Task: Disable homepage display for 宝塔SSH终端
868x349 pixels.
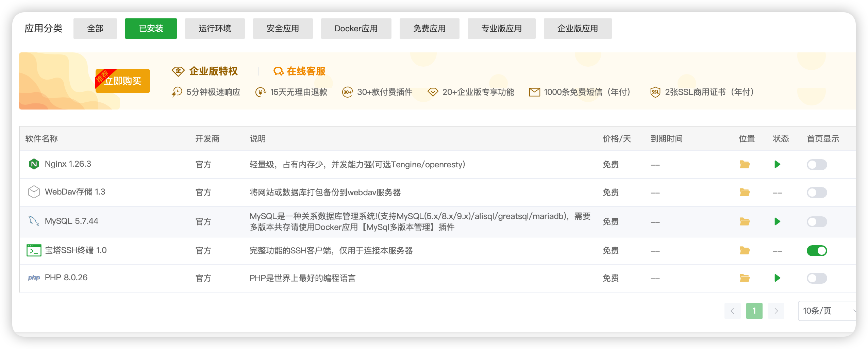Action: [817, 251]
